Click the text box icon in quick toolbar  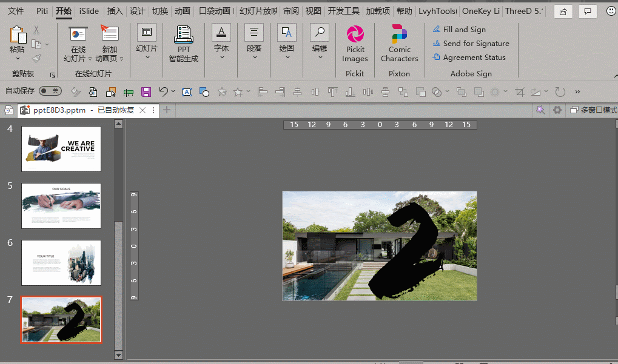(x=187, y=92)
